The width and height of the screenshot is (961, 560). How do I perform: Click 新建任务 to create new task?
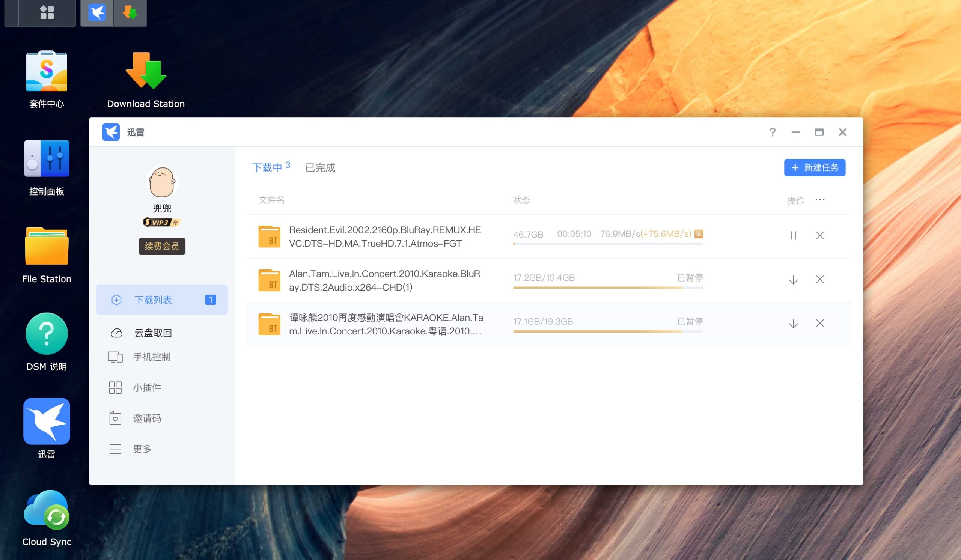(815, 168)
